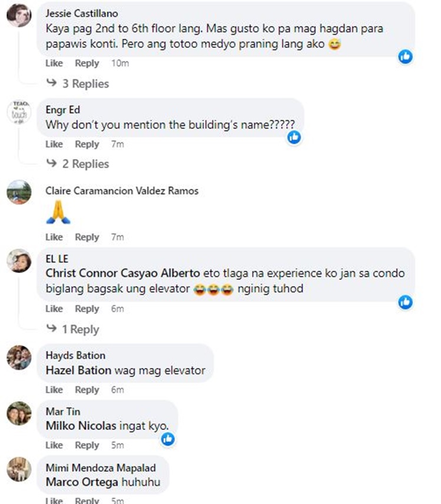Screen dimensions: 441x504
Task: Click like reaction badge on Jessie Castillano's comment
Action: (x=405, y=57)
